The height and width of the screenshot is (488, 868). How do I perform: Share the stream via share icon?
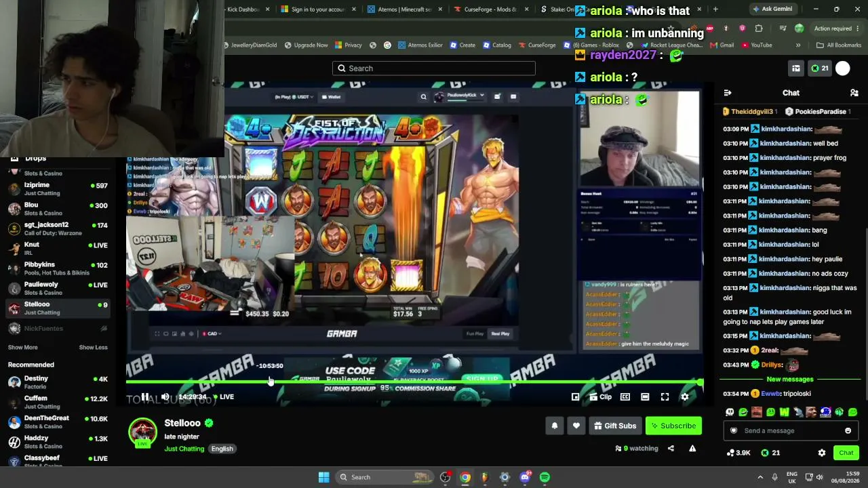(x=671, y=448)
